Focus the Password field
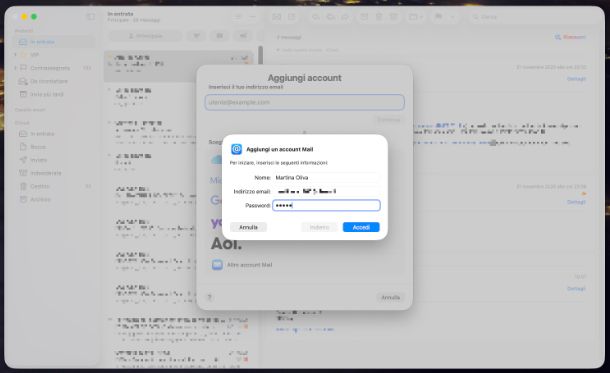Image resolution: width=610 pixels, height=373 pixels. [x=326, y=205]
